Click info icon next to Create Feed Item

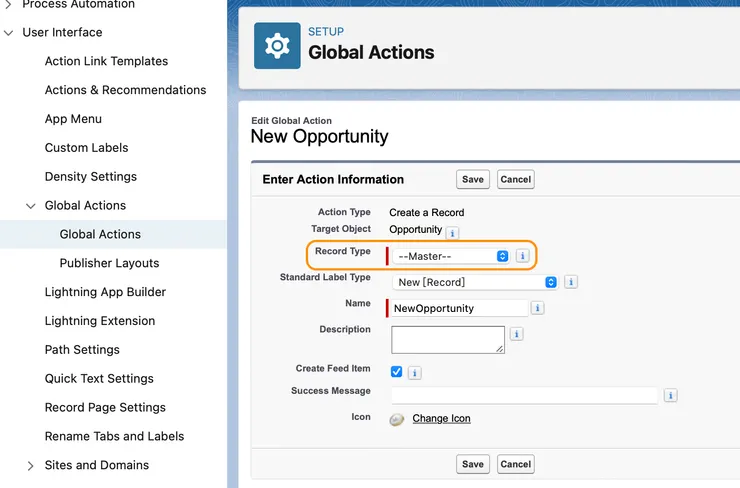pos(415,372)
